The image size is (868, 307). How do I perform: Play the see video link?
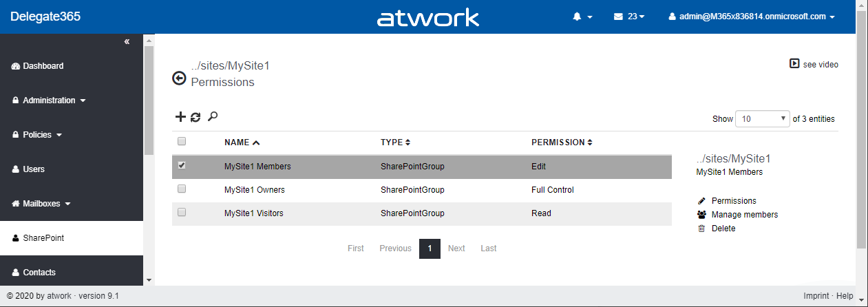click(x=814, y=64)
